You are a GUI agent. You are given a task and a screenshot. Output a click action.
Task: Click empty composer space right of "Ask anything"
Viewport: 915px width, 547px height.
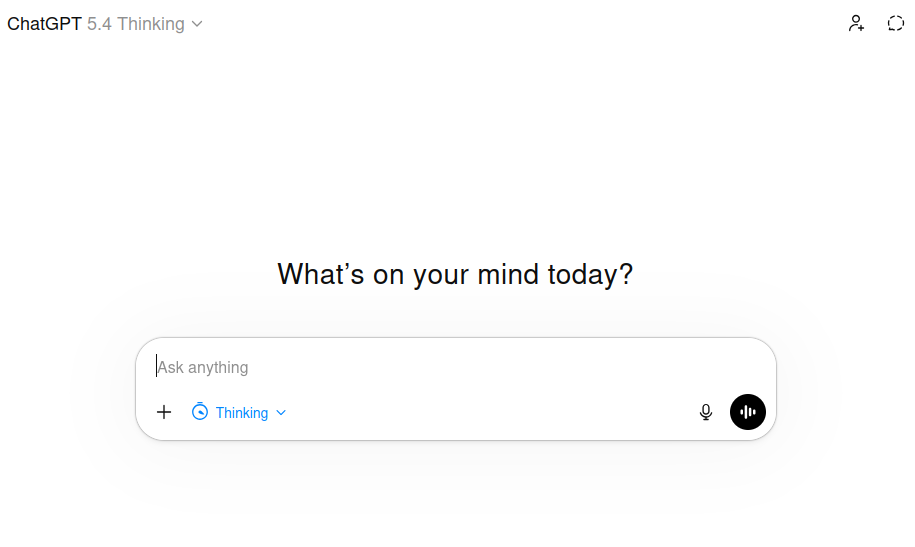(500, 367)
